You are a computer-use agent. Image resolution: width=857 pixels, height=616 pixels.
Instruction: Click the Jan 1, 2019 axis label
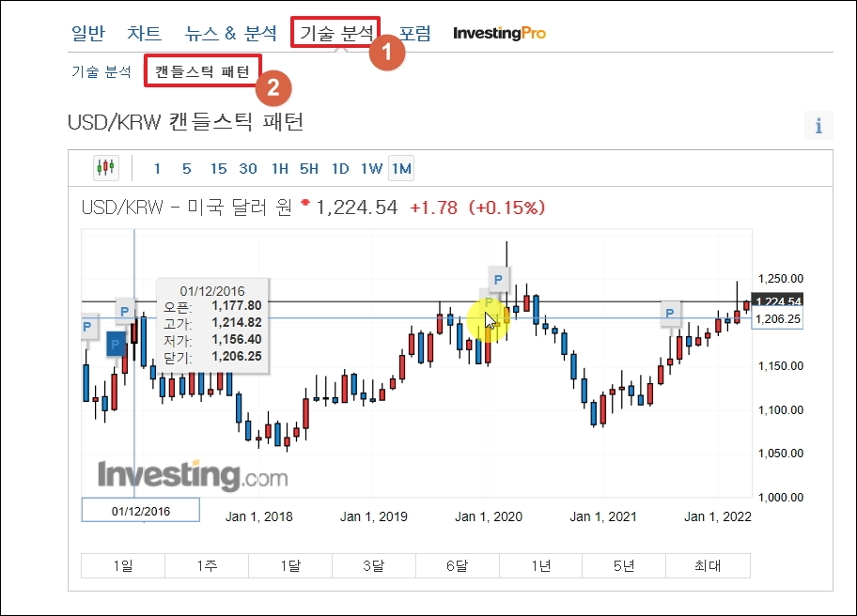click(374, 516)
